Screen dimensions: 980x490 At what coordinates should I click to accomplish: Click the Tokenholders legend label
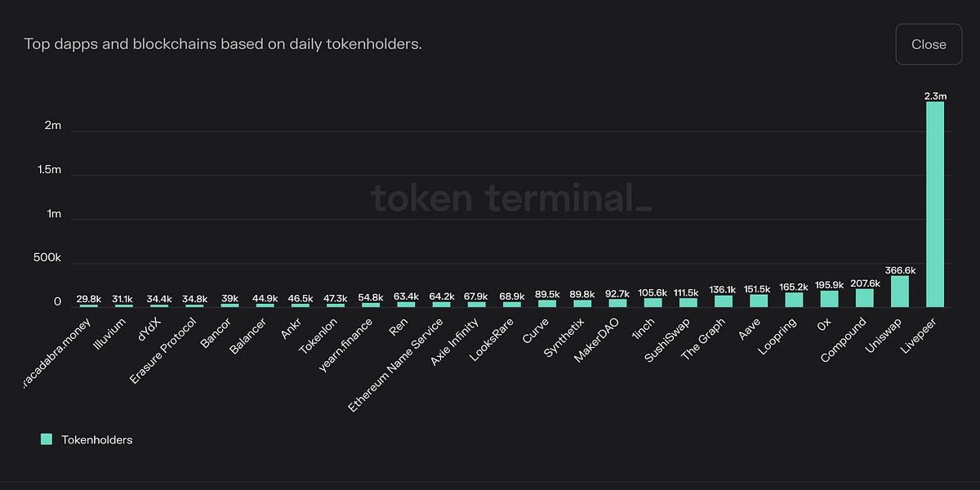(x=97, y=439)
